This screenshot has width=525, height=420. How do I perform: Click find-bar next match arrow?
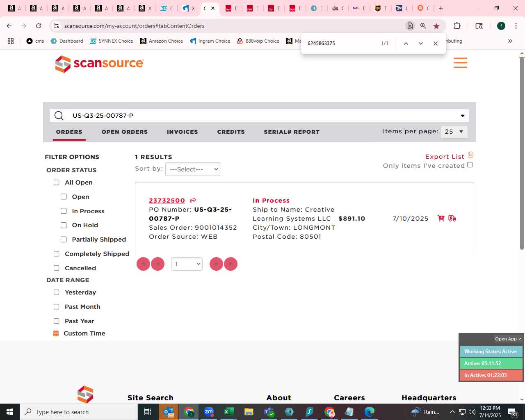tap(420, 43)
